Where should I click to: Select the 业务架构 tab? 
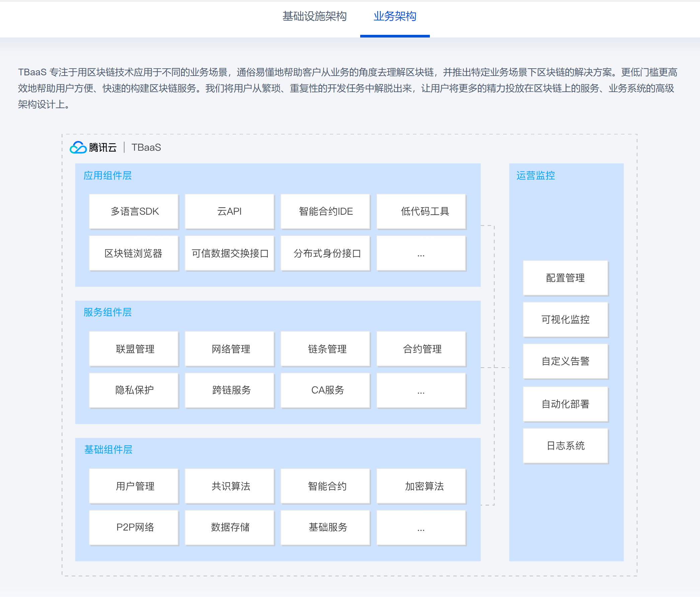(x=395, y=16)
